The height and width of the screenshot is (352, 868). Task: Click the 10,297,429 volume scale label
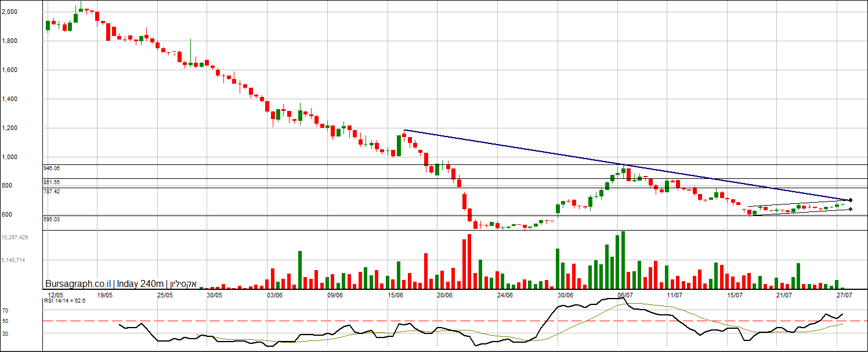pyautogui.click(x=15, y=238)
